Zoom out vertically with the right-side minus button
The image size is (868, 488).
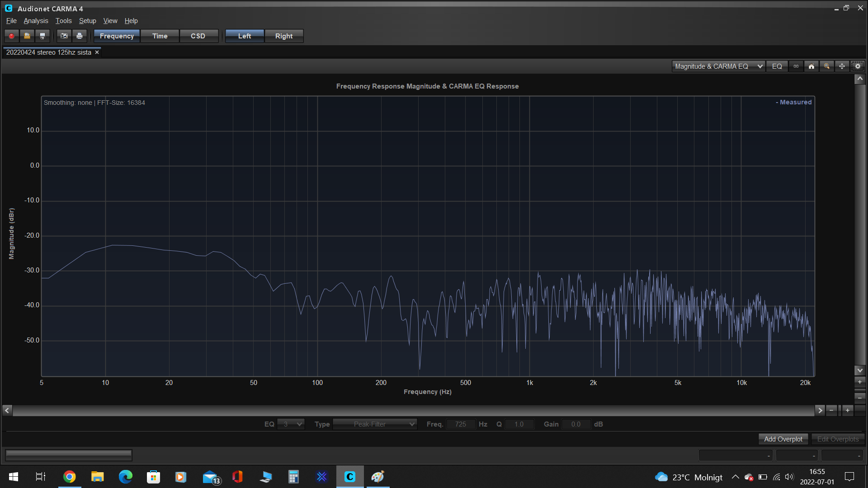pyautogui.click(x=860, y=398)
